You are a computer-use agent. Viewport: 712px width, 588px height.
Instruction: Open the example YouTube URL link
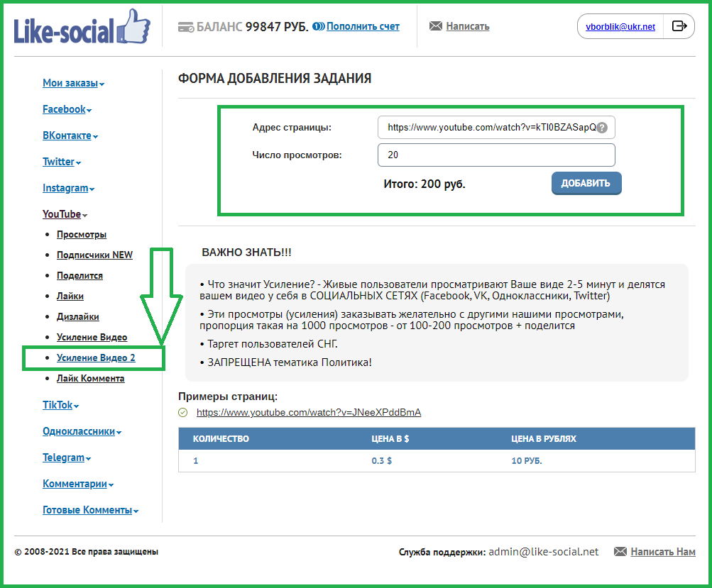click(309, 412)
